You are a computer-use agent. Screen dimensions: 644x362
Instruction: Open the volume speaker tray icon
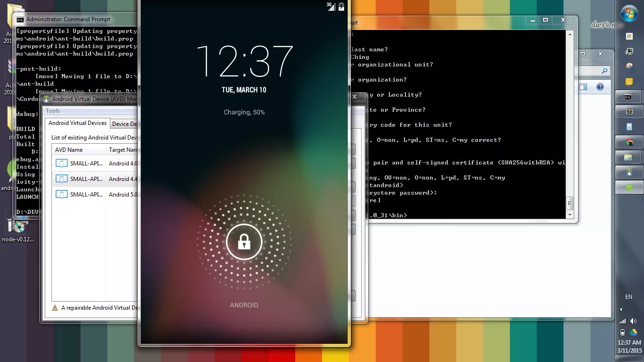pos(634,321)
